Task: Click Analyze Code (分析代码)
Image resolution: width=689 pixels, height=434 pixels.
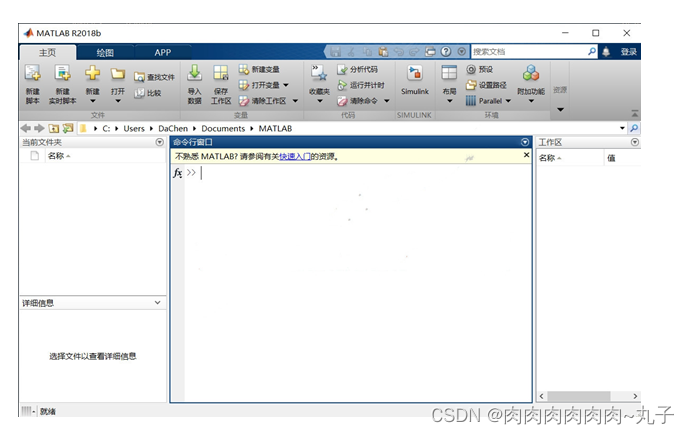Action: point(357,69)
